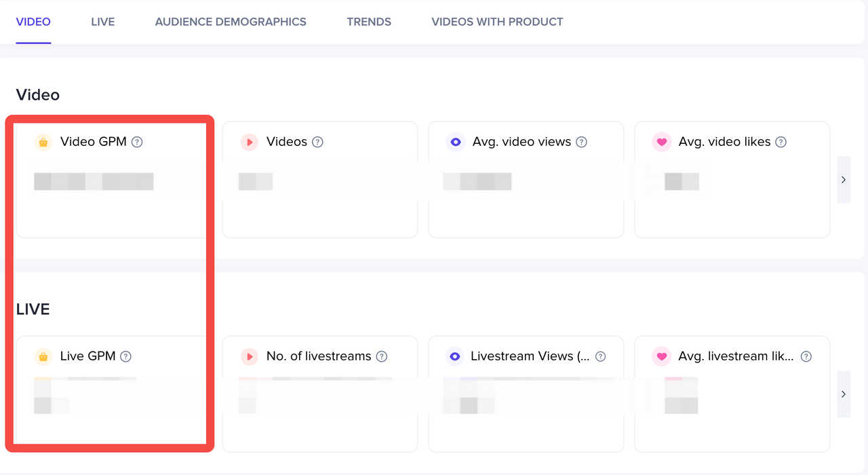Select the VIDEOS WITH PRODUCT tab
Image resolution: width=868 pixels, height=475 pixels.
click(x=497, y=22)
